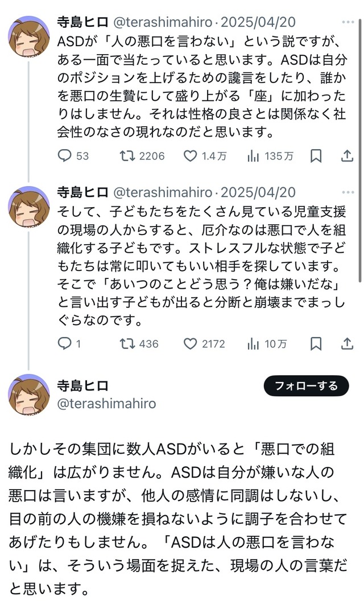This screenshot has width=364, height=608.
Task: Like the second tweet with 2172 likes
Action: tap(191, 343)
